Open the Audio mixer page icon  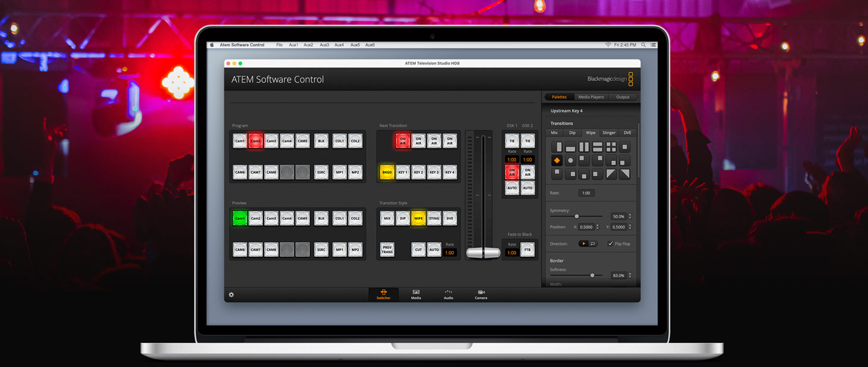(448, 294)
